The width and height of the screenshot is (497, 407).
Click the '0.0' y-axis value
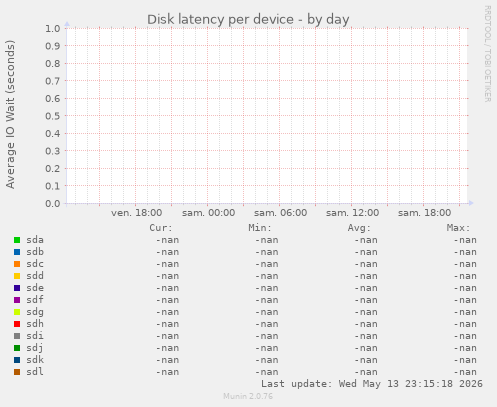coord(53,203)
